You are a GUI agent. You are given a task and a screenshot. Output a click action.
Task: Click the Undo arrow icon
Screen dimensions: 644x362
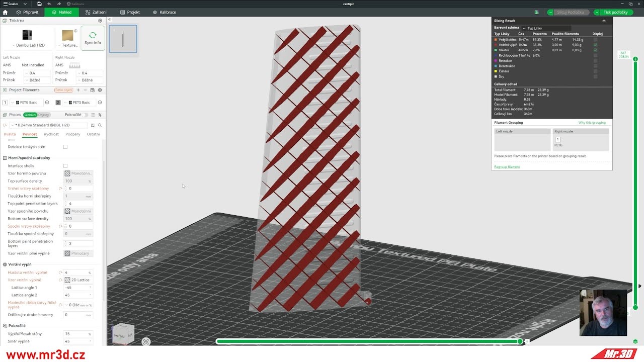point(49,4)
